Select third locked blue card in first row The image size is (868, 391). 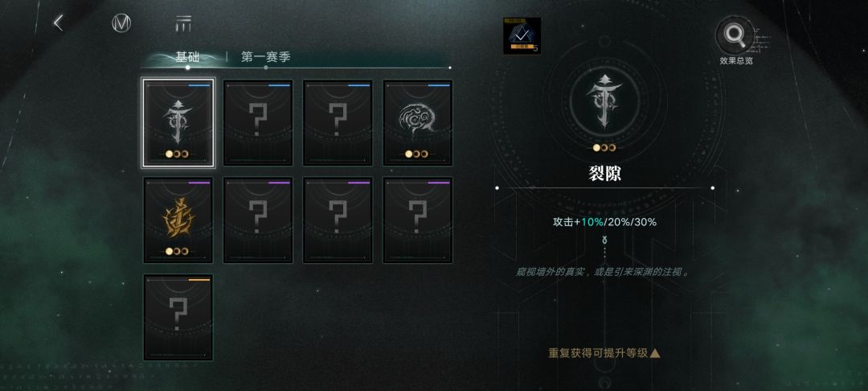pos(338,122)
